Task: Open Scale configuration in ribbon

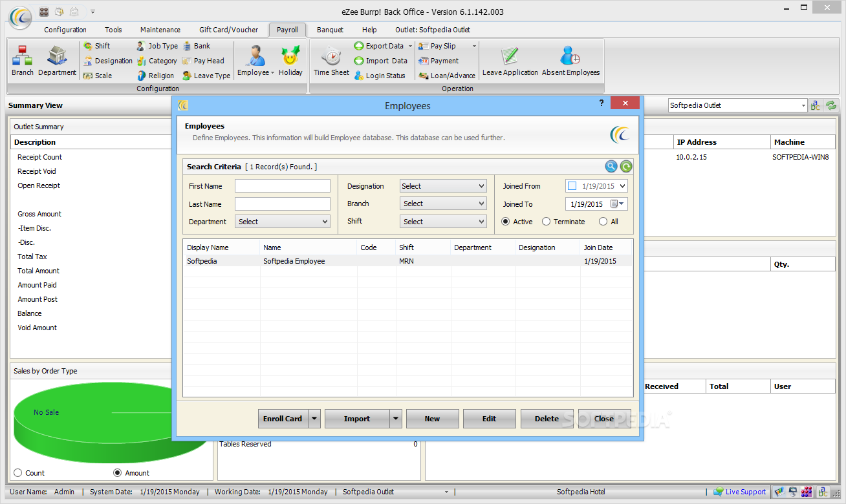Action: coord(97,76)
